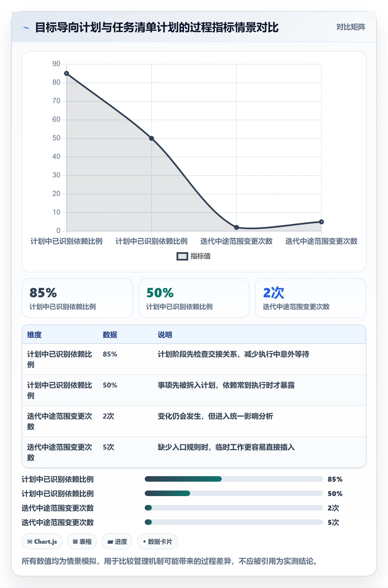Click the 表格 tag chip

point(82,541)
